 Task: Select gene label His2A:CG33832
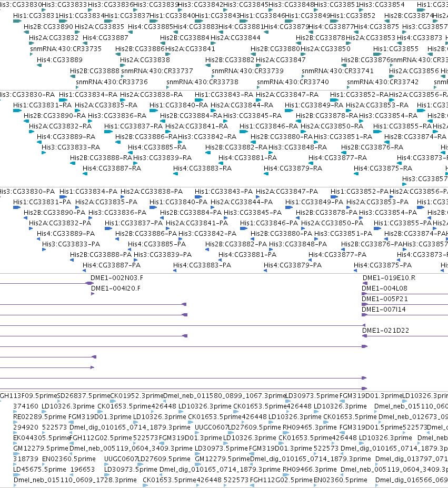[54, 38]
